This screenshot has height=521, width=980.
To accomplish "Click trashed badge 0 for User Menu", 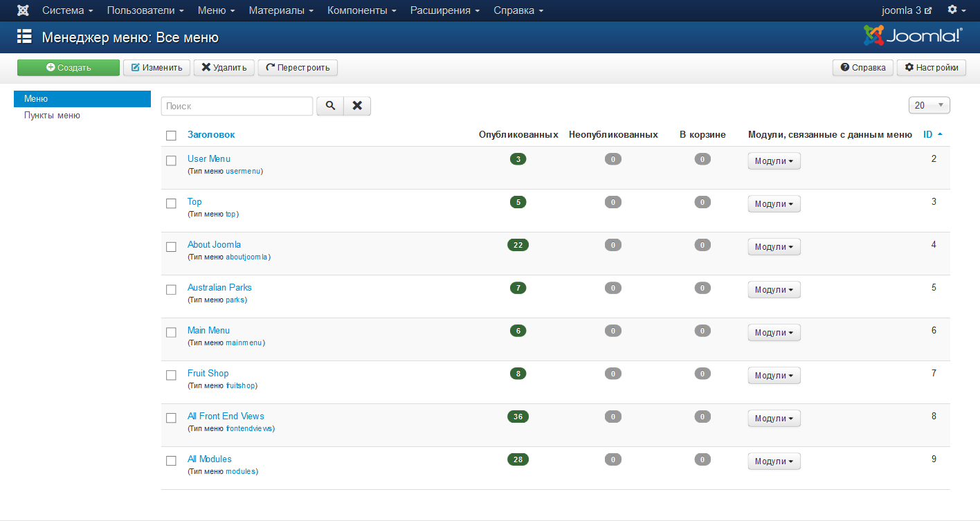I will pos(702,159).
